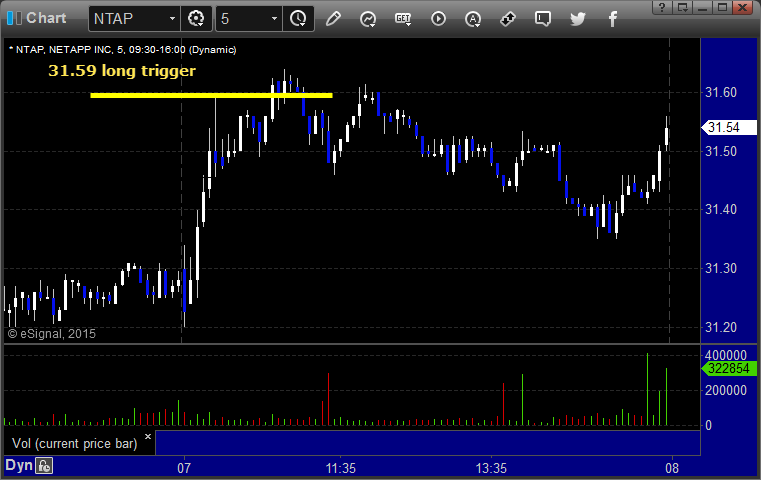This screenshot has width=761, height=480.
Task: Click the trade arrows icon
Action: [508, 19]
